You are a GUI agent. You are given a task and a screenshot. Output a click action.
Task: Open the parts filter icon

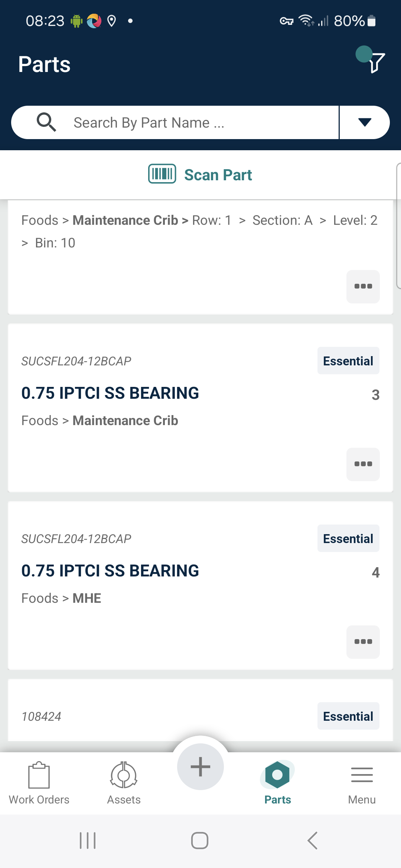pos(376,62)
